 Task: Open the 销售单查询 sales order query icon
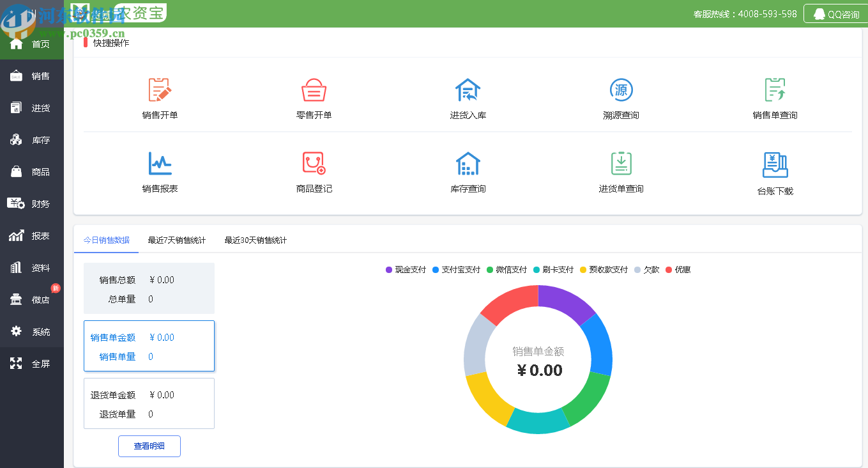[775, 90]
